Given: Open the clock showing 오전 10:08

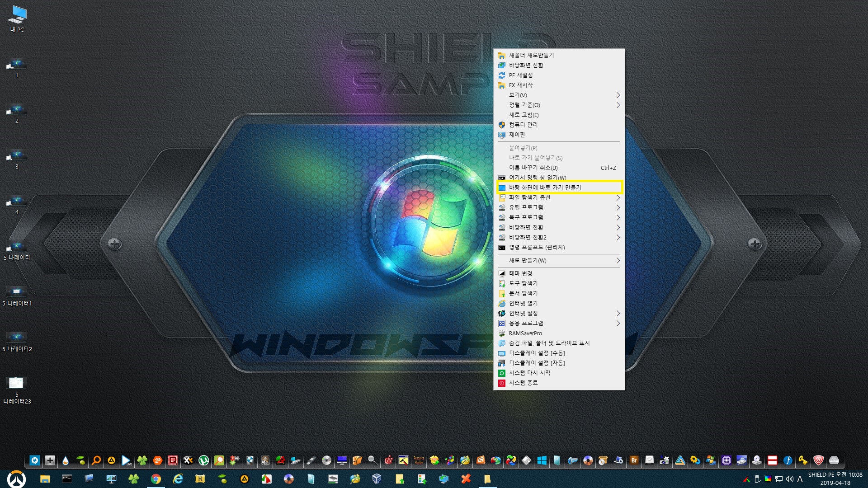Looking at the screenshot, I should point(835,479).
